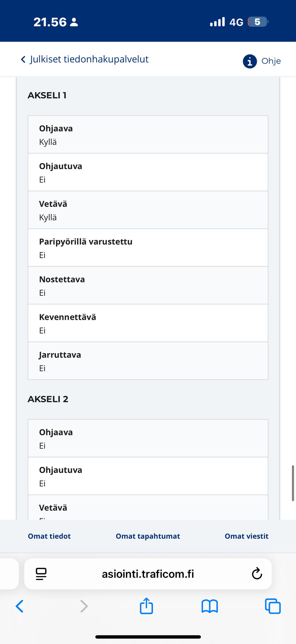Open the Safari bookmarks icon

coord(210,606)
